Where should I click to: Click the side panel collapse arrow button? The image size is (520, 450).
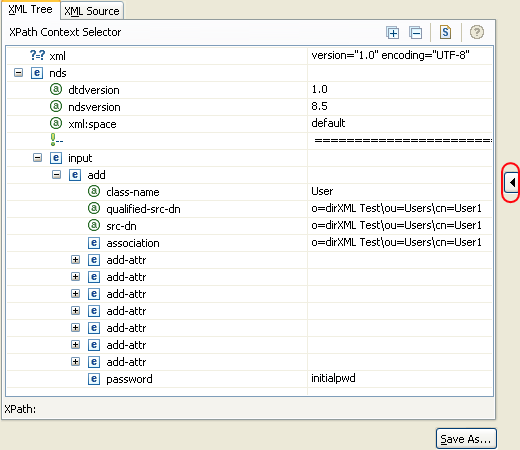(511, 182)
